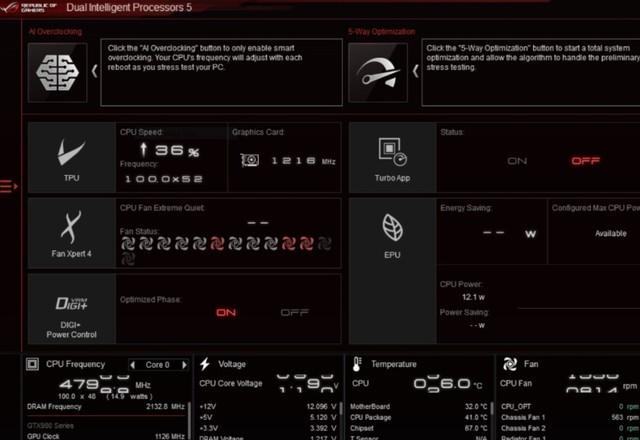Click the Chassis Fan 1 563 rpm row
Screen dimensions: 640x440
(570, 417)
